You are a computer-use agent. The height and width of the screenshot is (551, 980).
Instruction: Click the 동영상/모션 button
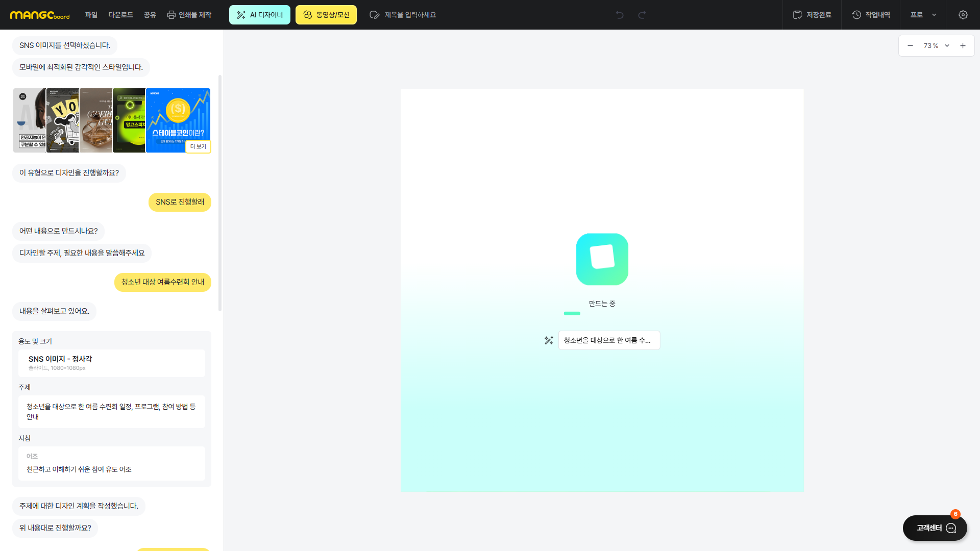[x=326, y=15]
